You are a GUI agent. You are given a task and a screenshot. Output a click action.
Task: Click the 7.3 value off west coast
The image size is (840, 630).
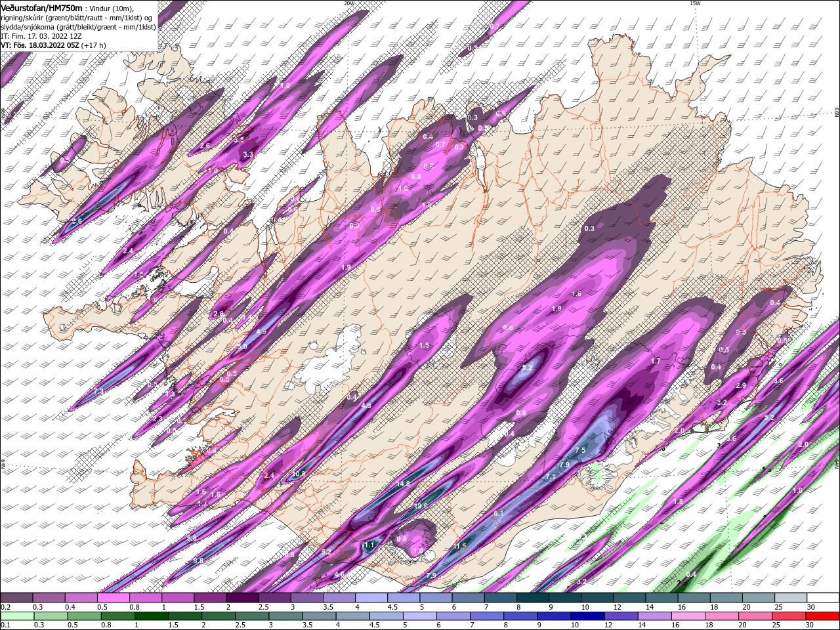98,391
